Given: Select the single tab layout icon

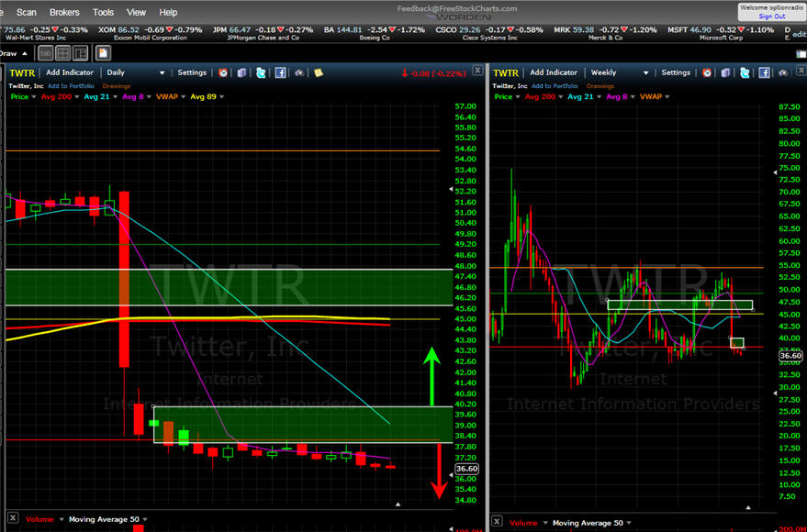Looking at the screenshot, I should pyautogui.click(x=45, y=53).
